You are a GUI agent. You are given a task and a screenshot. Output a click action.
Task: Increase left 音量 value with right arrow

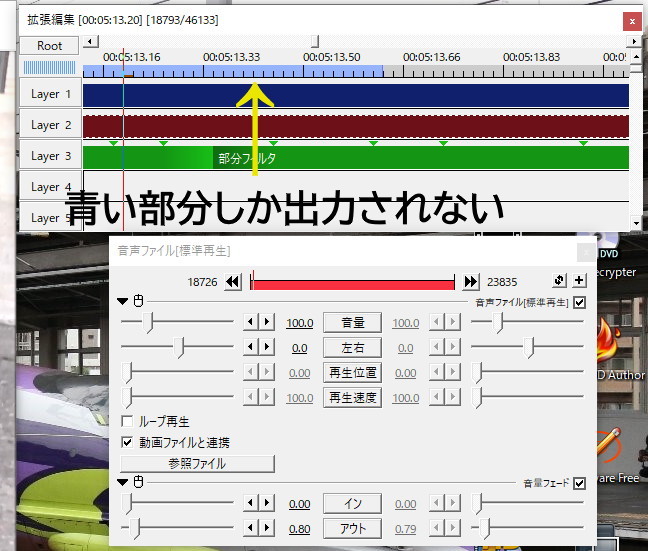click(x=267, y=322)
